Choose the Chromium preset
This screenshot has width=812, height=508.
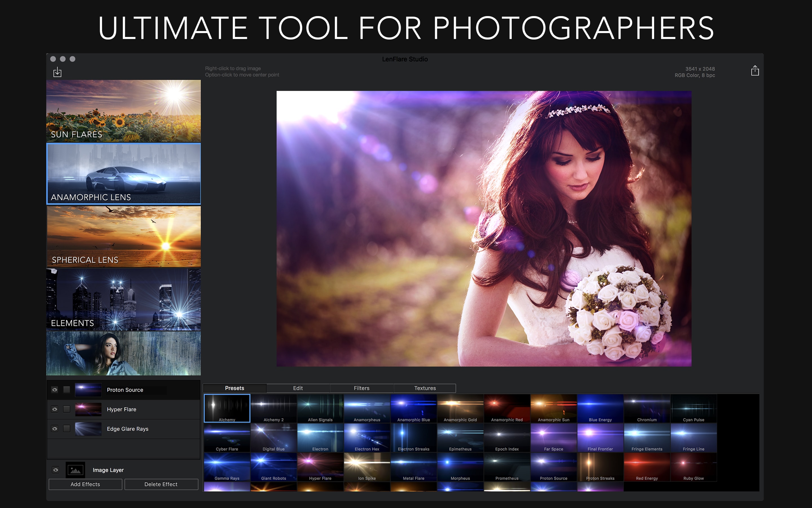(x=646, y=408)
